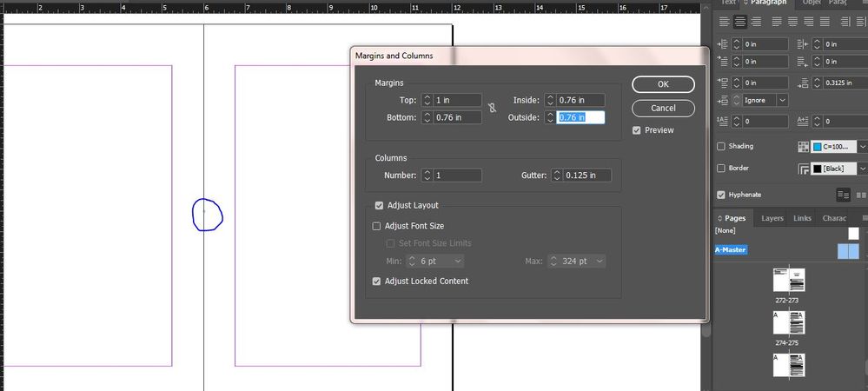Click the border corner options icon
This screenshot has height=391, width=868.
[803, 169]
